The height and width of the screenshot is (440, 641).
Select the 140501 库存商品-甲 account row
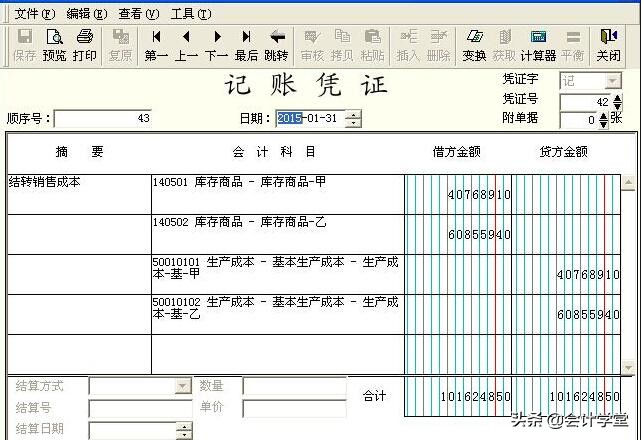[x=278, y=194]
